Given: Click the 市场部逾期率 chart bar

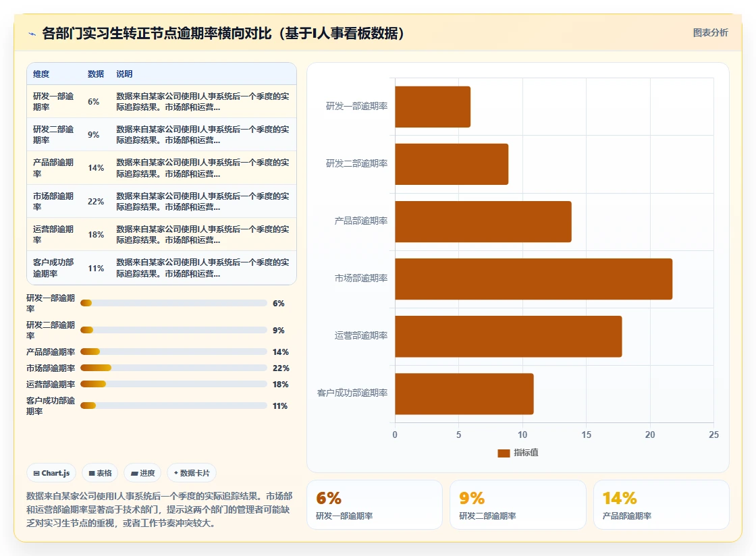Looking at the screenshot, I should click(533, 279).
